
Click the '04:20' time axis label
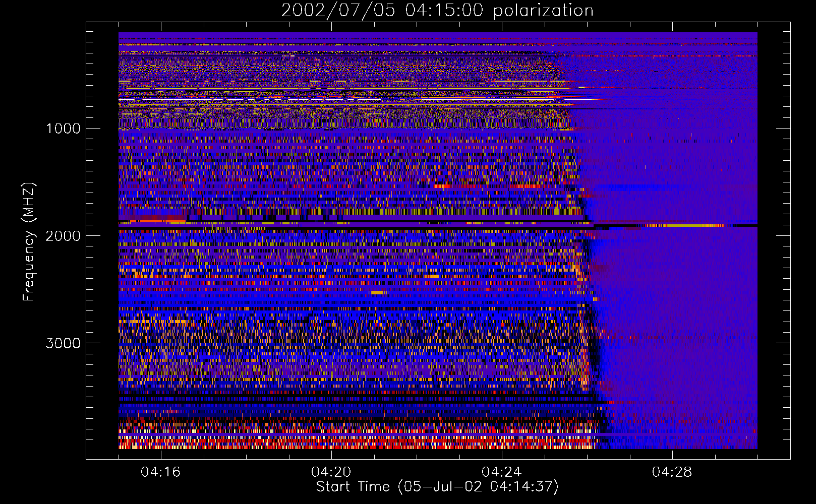331,472
